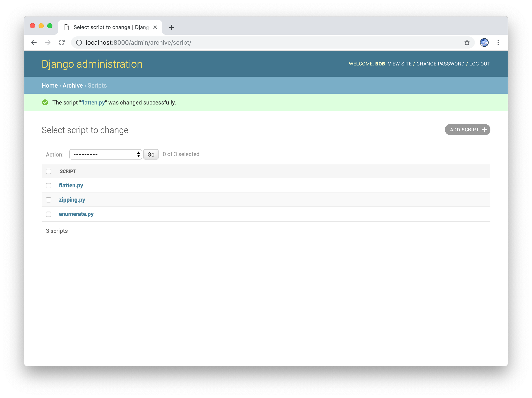The height and width of the screenshot is (398, 532).
Task: Click the browser back arrow
Action: pos(34,42)
